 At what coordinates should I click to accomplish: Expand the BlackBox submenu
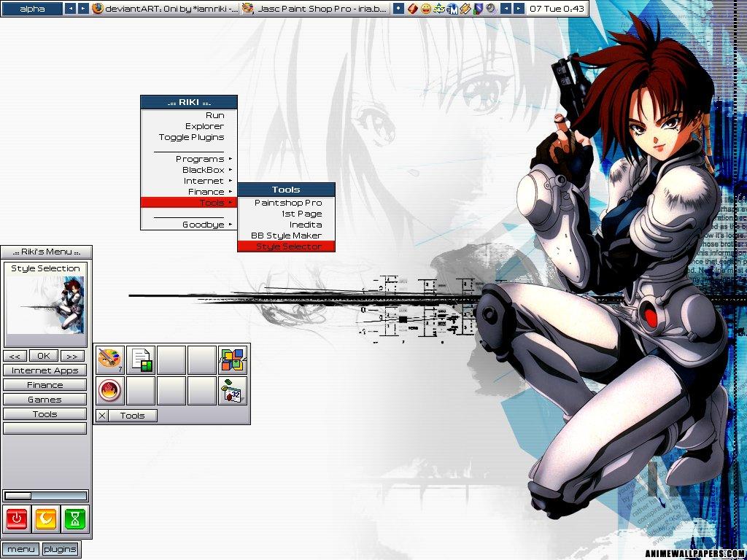click(189, 170)
